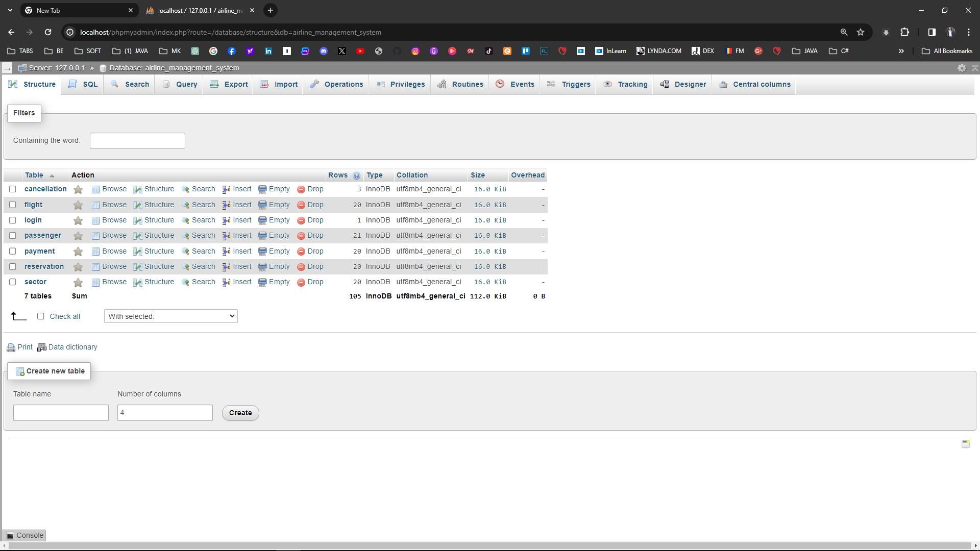
Task: Open the Operations tab
Action: tap(336, 84)
